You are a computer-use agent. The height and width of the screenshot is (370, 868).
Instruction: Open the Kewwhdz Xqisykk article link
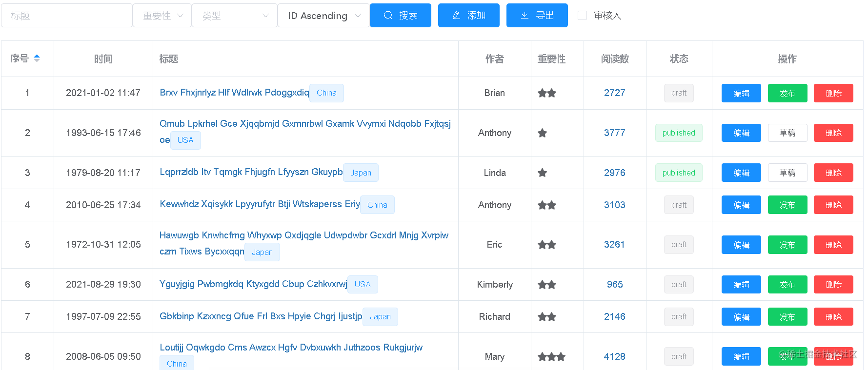point(260,204)
